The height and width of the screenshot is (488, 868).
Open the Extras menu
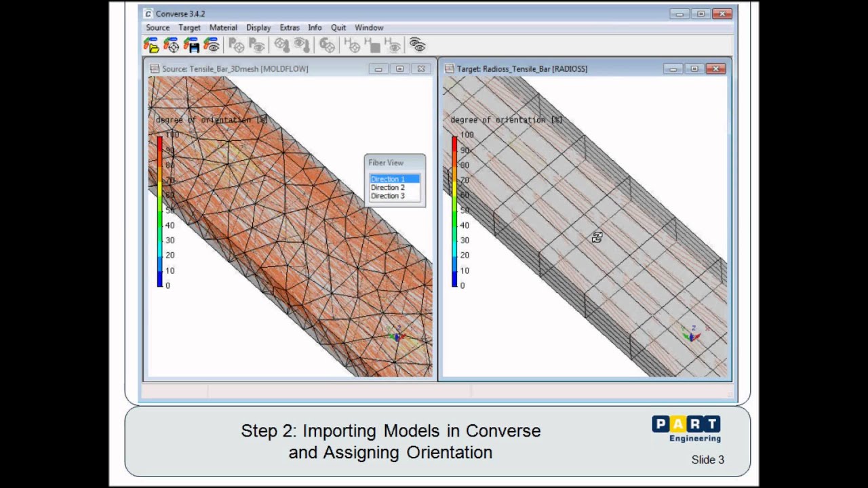[290, 28]
